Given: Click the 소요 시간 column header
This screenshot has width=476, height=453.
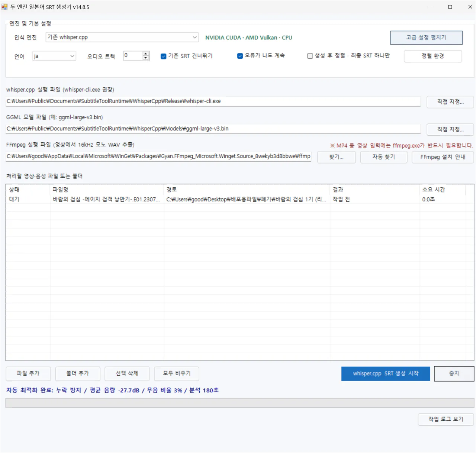Looking at the screenshot, I should pyautogui.click(x=443, y=190).
